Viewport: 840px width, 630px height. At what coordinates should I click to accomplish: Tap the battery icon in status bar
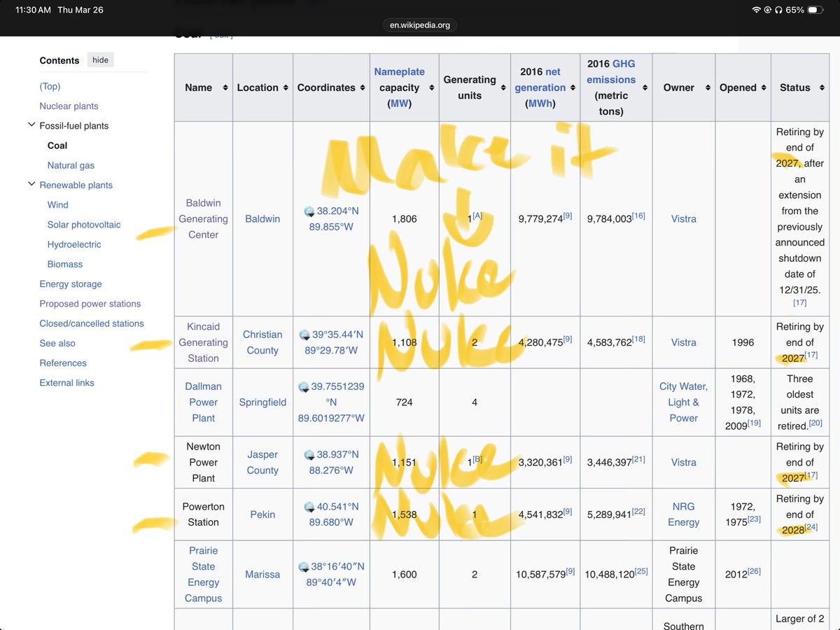point(815,10)
